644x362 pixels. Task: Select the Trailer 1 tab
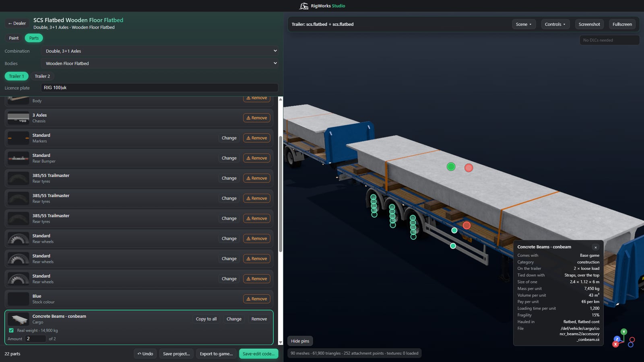17,76
